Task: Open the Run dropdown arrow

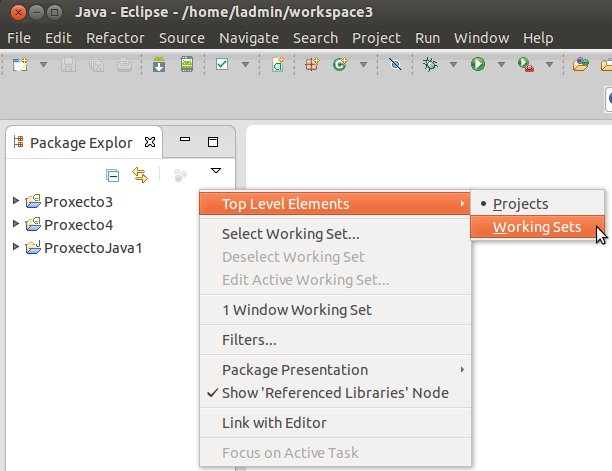Action: coord(502,64)
